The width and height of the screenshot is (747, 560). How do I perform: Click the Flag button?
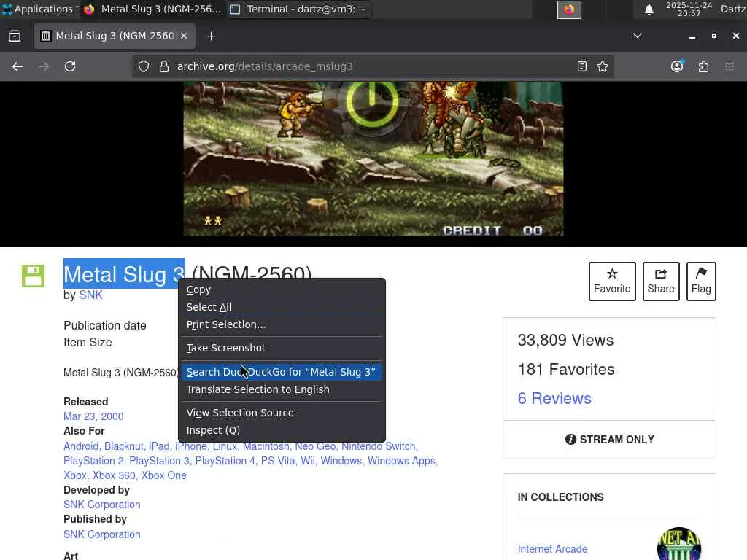(701, 281)
